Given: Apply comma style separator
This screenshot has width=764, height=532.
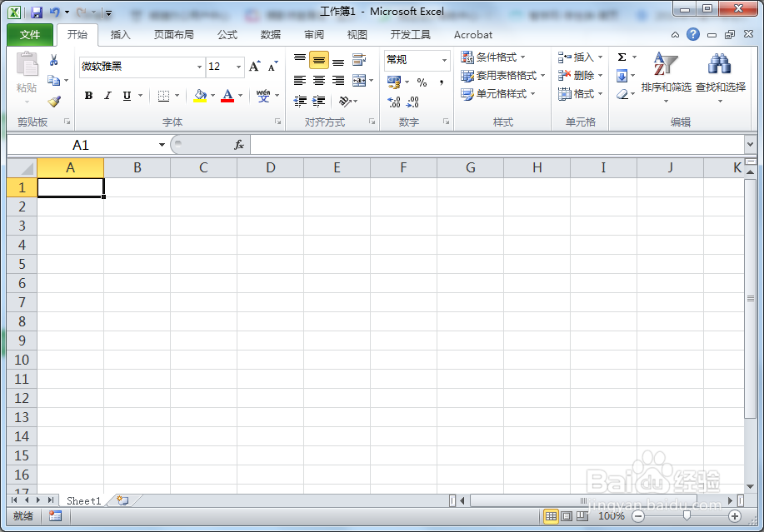Looking at the screenshot, I should pyautogui.click(x=441, y=82).
